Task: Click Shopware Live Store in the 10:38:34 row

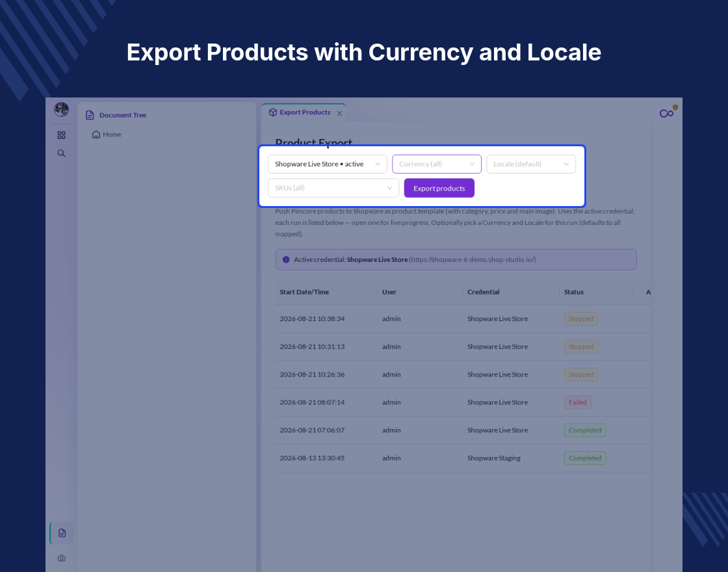Action: coord(497,319)
